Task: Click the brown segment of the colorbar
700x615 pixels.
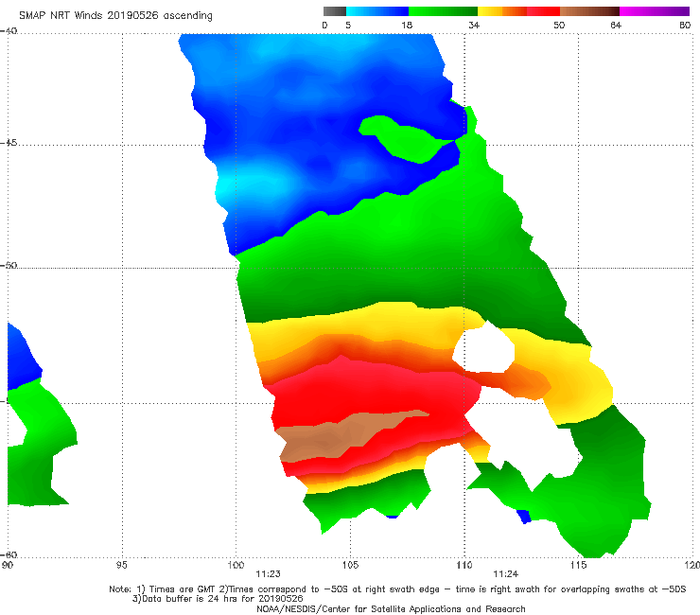Action: [x=589, y=11]
